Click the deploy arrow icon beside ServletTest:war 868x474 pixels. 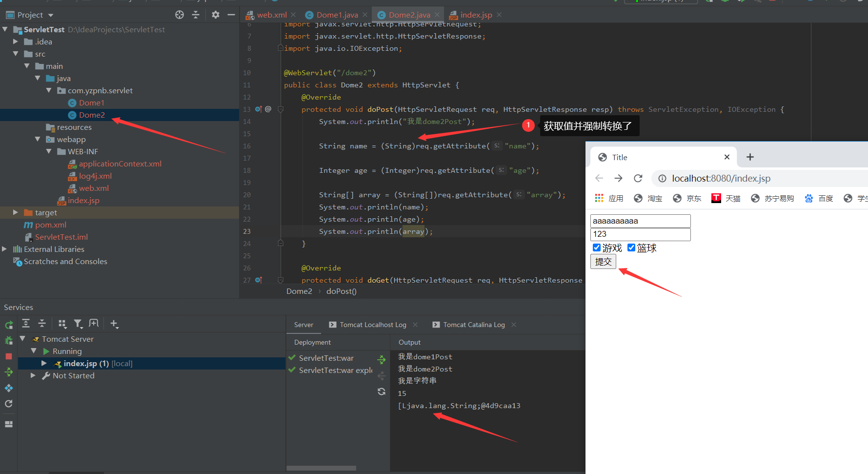tap(382, 360)
